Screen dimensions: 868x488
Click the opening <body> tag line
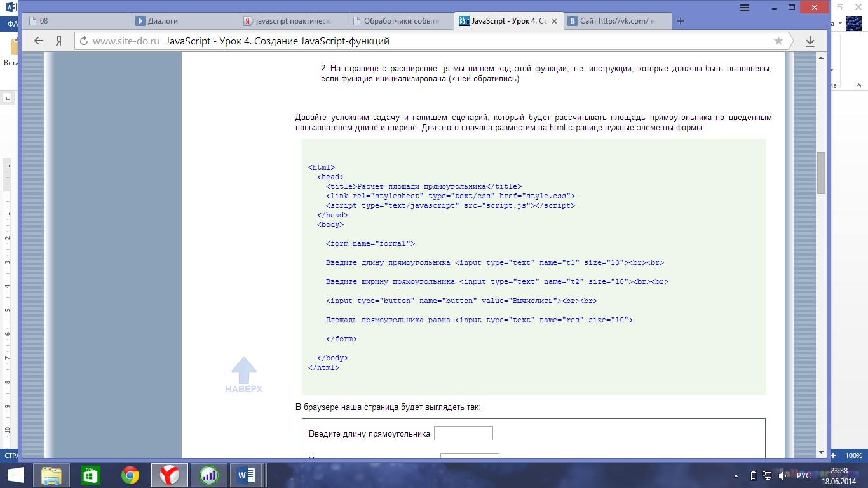[x=330, y=225]
